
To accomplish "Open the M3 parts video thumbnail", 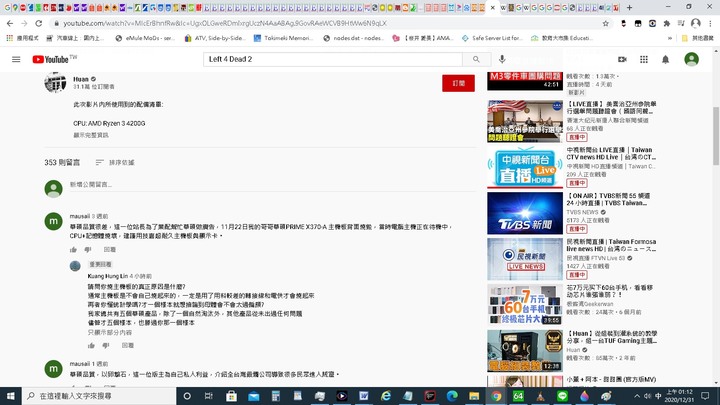I will click(525, 81).
